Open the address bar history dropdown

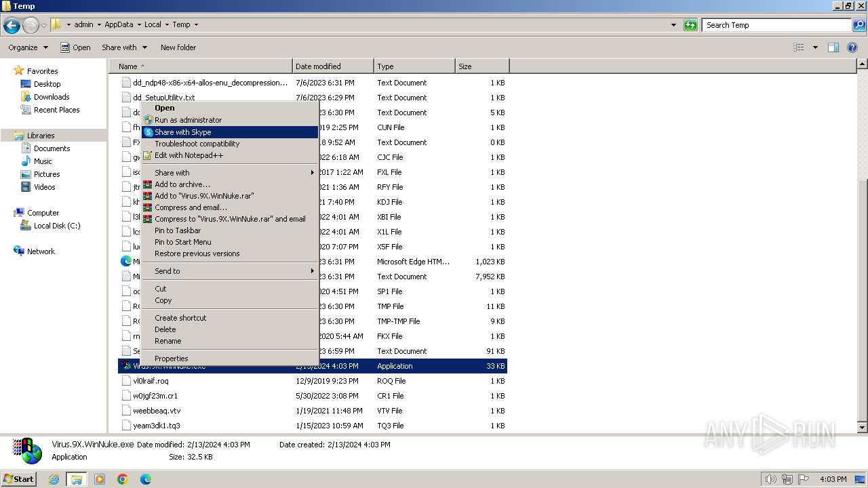point(673,25)
